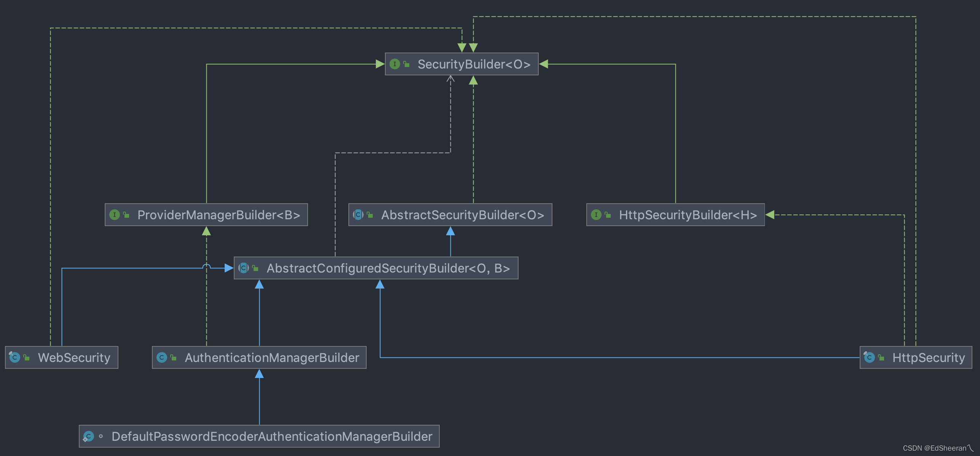Click the interface icon on ProviderManagerBuilder node

(x=115, y=215)
